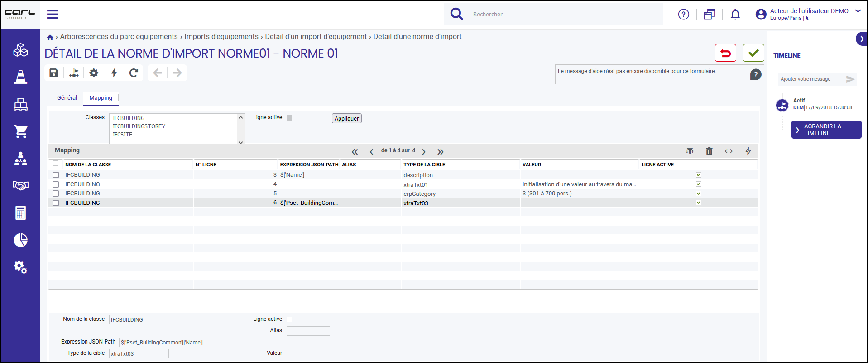Click the shopping cart sidebar icon
Screen dimensions: 868x363
pyautogui.click(x=20, y=131)
